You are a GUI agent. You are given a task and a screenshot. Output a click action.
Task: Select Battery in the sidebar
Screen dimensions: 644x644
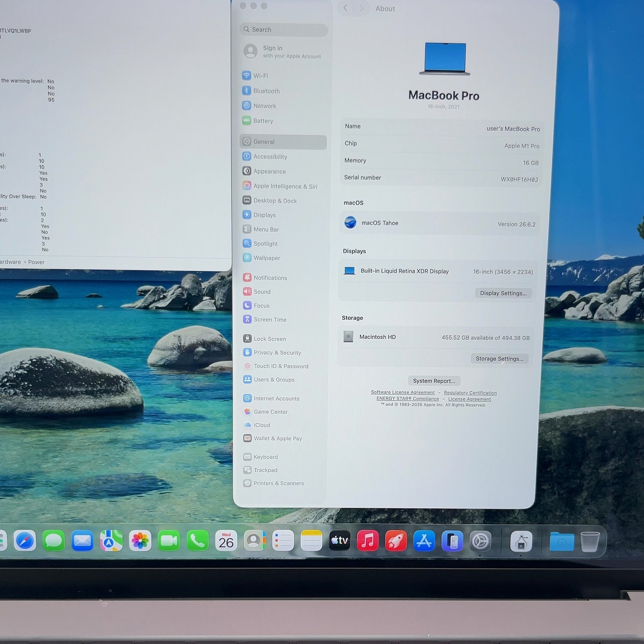pos(283,121)
